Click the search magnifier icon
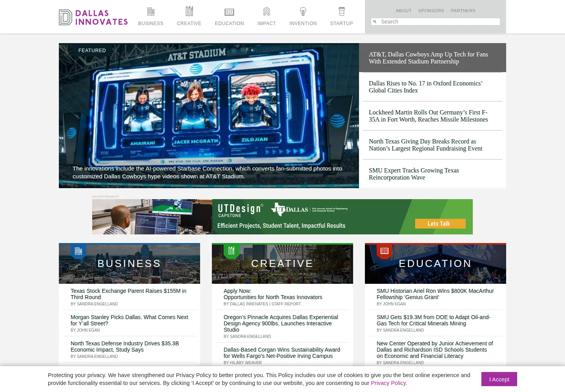The width and height of the screenshot is (565, 392). point(375,22)
